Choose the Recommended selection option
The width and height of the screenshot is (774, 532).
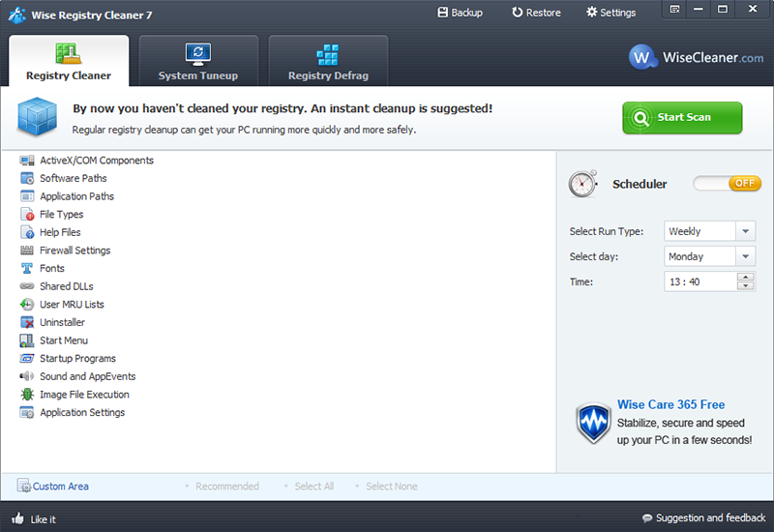(226, 487)
